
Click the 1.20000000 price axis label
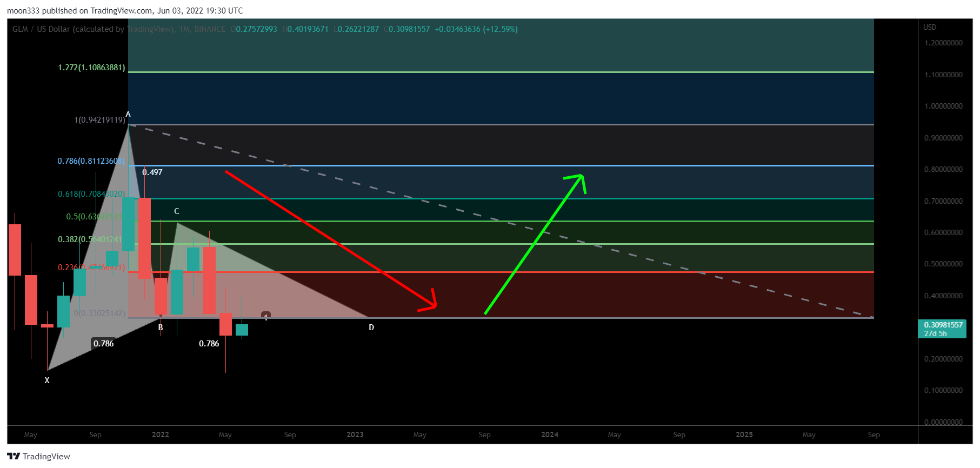tap(944, 43)
